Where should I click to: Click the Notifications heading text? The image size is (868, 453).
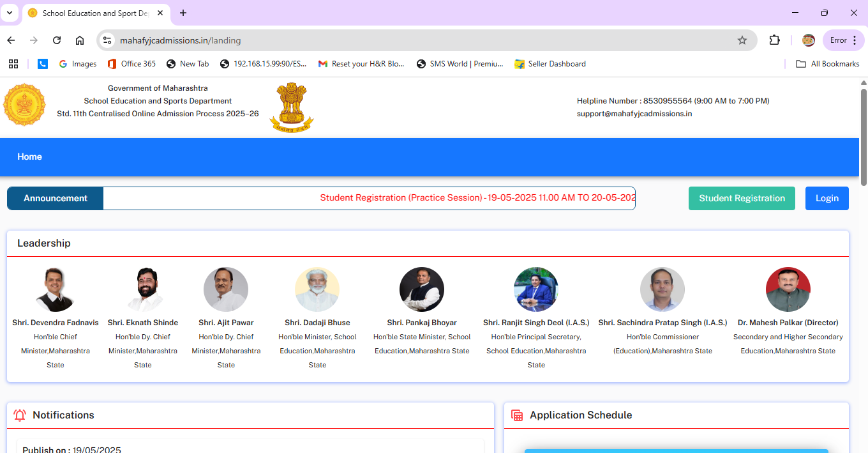pos(63,415)
